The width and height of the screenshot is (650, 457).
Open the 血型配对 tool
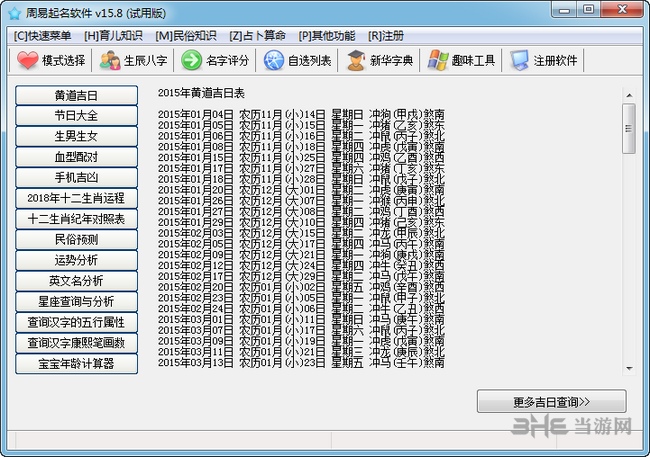click(x=77, y=157)
